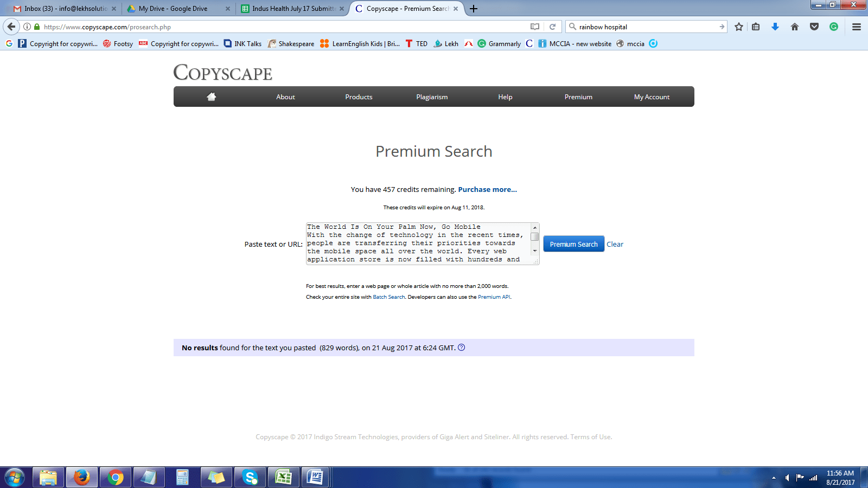Image resolution: width=868 pixels, height=488 pixels.
Task: Open the Products menu item
Action: (359, 97)
